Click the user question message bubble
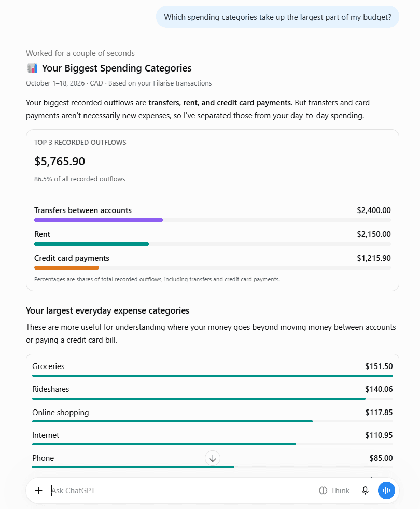Screen dimensions: 420x509 pos(278,17)
